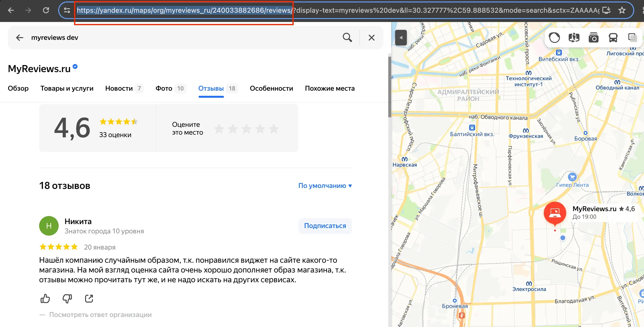
Task: Like Никита's review with thumbs up
Action: click(x=45, y=298)
